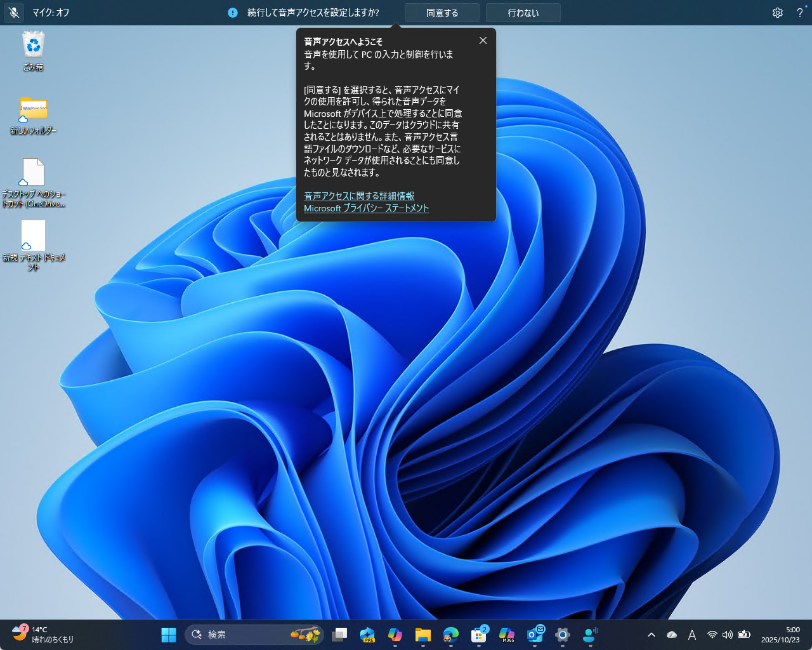Viewport: 812px width, 650px height.
Task: Open the M365 Copilot app
Action: (506, 634)
